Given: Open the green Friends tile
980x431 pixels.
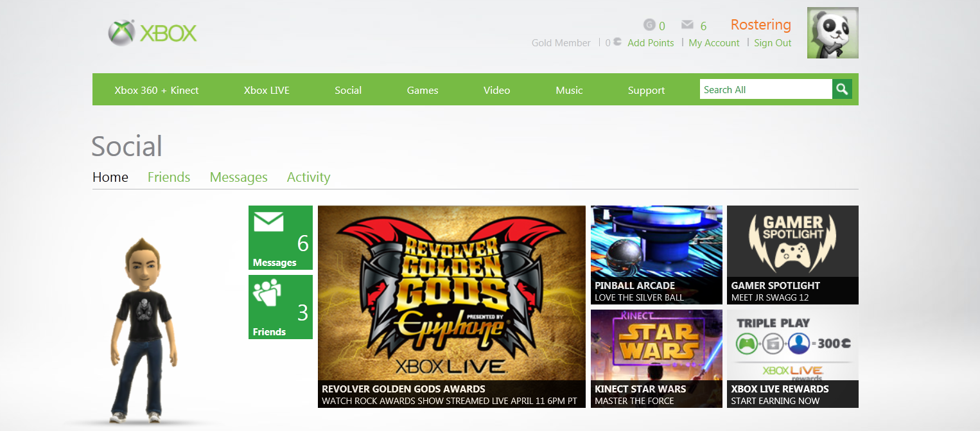Looking at the screenshot, I should click(x=281, y=307).
